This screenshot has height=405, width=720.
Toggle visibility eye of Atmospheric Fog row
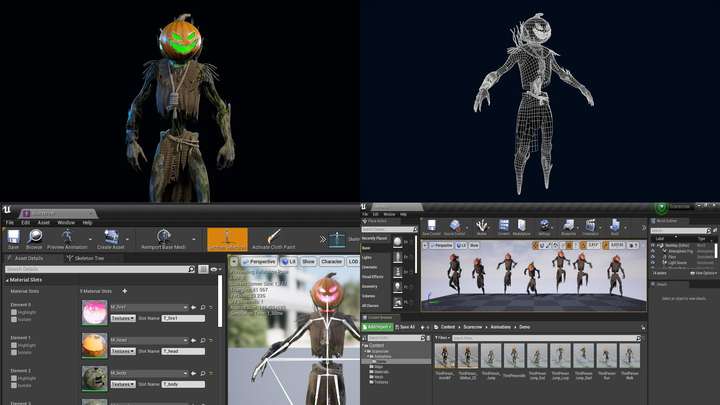653,251
